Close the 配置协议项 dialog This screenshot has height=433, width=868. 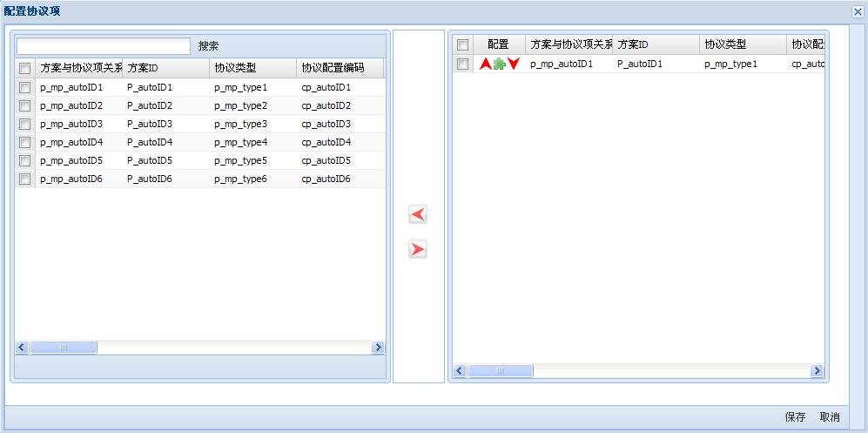[858, 11]
